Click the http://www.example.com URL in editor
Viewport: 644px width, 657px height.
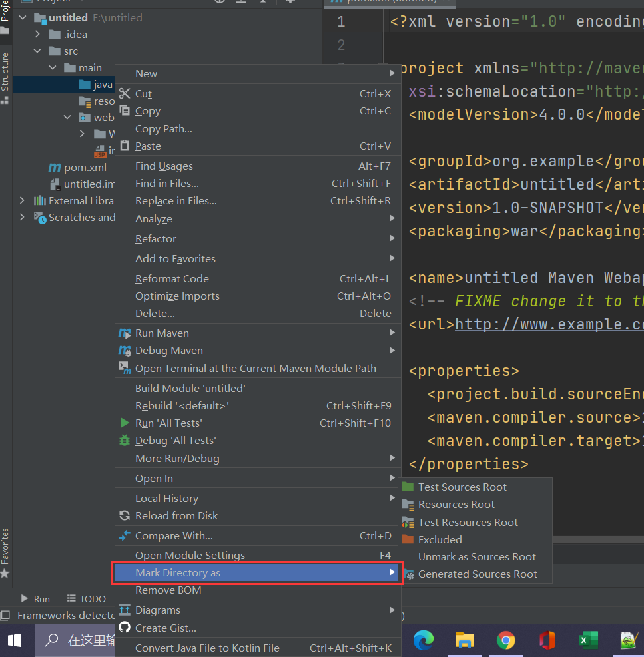click(549, 324)
